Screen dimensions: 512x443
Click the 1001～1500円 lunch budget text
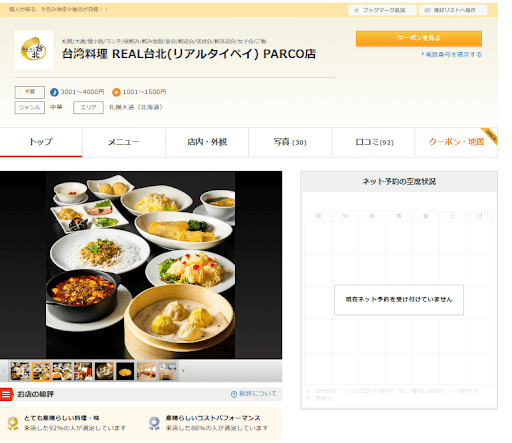click(x=144, y=92)
